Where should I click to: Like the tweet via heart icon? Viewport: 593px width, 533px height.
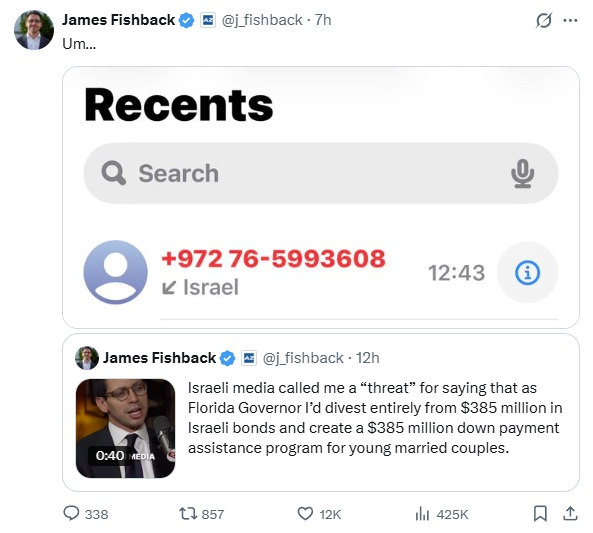coord(305,514)
